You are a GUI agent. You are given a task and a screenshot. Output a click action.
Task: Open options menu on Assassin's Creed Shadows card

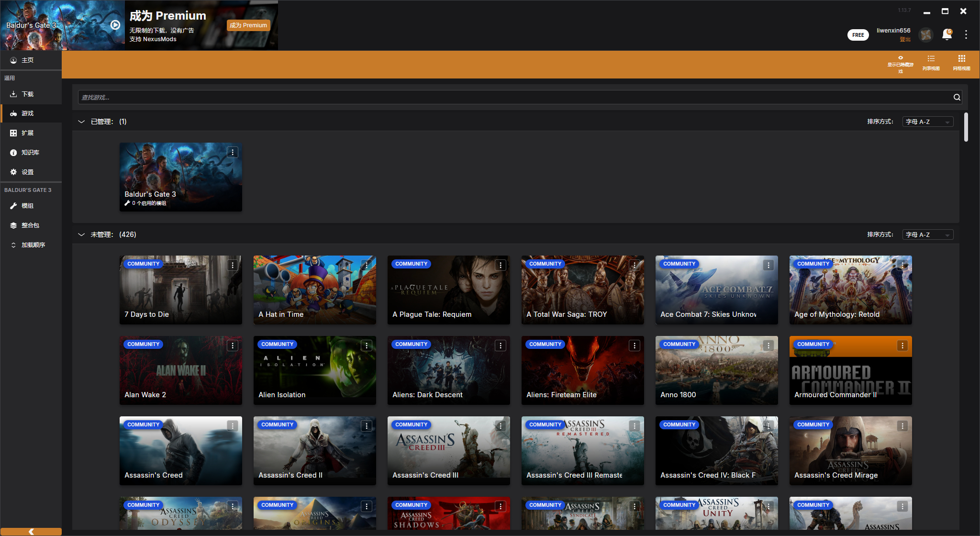(x=501, y=506)
